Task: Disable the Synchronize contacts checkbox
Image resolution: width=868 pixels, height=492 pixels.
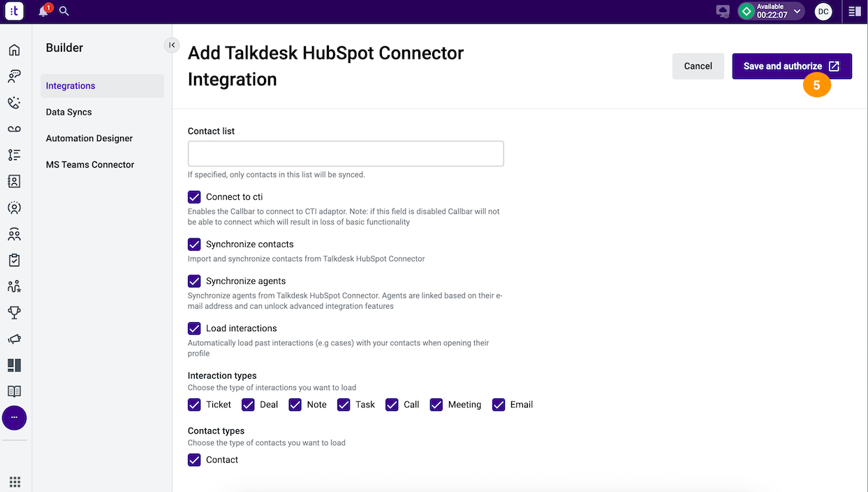Action: click(194, 244)
